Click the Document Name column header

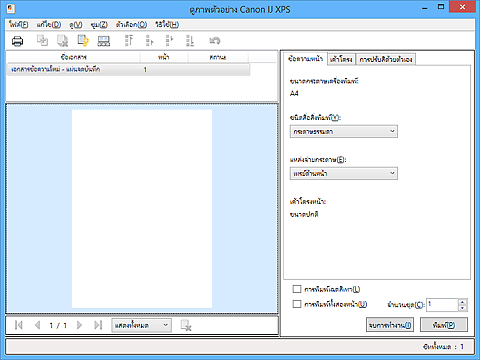(73, 57)
